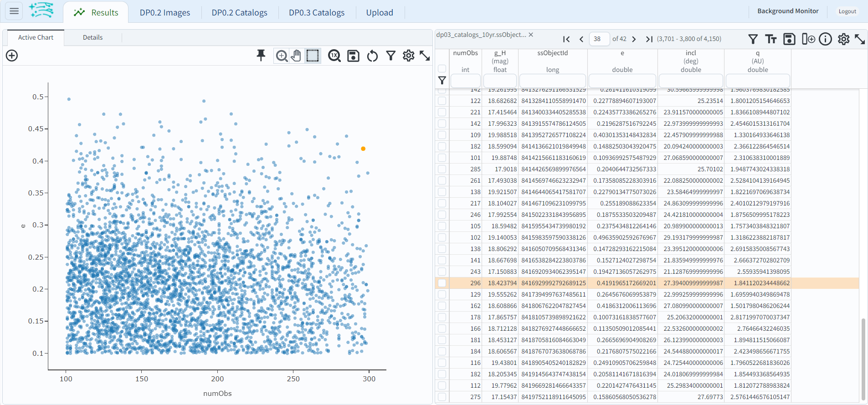This screenshot has height=405, width=868.
Task: Check row with numObs 116
Action: pyautogui.click(x=442, y=363)
